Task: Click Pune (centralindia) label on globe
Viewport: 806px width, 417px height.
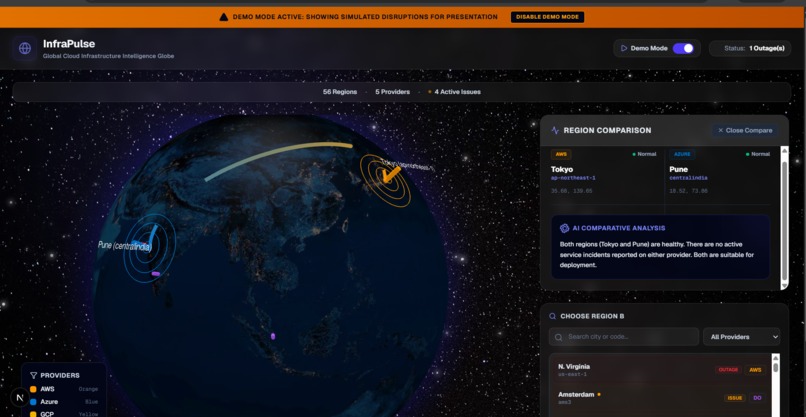Action: click(125, 246)
